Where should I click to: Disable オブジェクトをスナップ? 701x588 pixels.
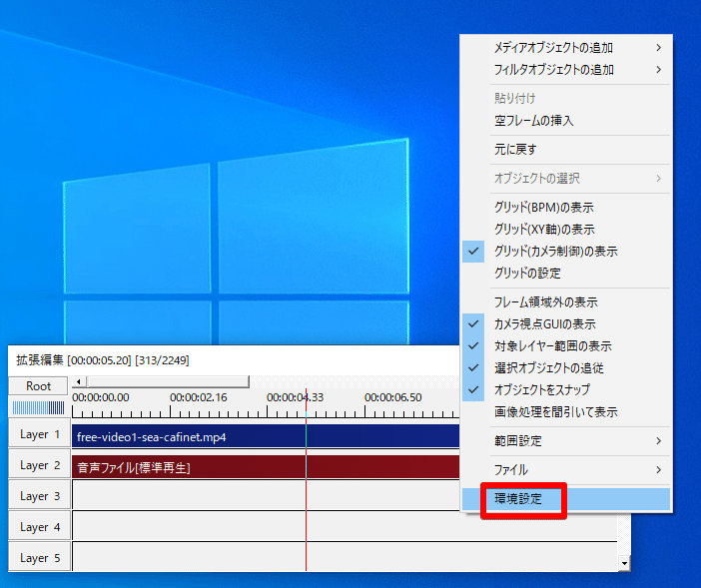(566, 389)
